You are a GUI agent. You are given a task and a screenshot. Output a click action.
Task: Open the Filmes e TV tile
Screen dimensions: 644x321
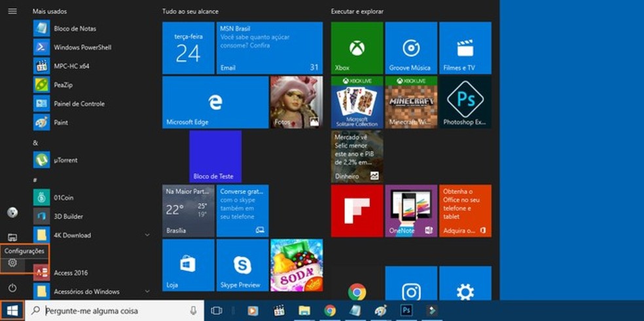465,48
